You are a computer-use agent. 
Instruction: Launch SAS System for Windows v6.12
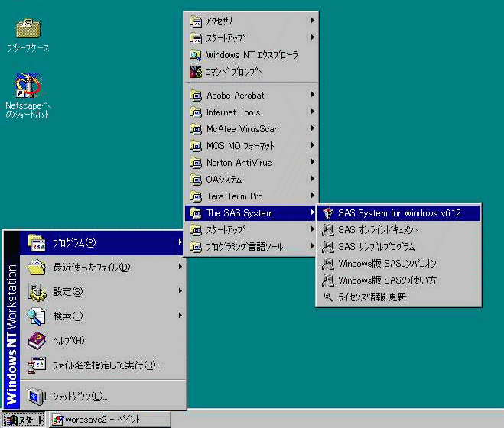point(398,212)
